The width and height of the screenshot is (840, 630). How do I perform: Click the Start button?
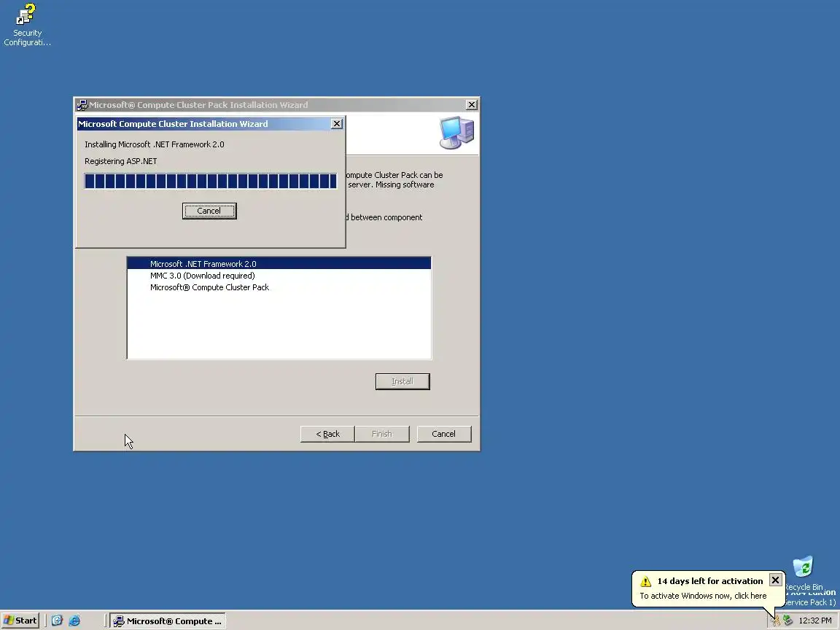20,621
